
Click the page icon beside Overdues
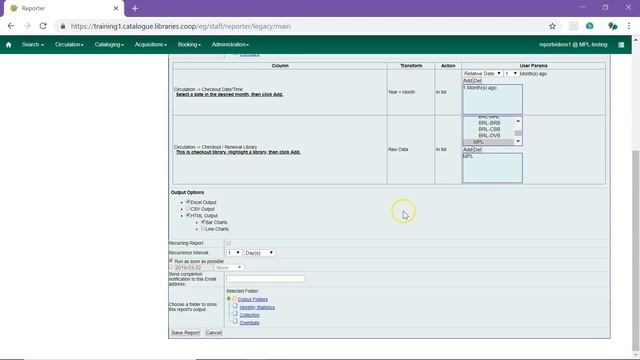coord(235,322)
